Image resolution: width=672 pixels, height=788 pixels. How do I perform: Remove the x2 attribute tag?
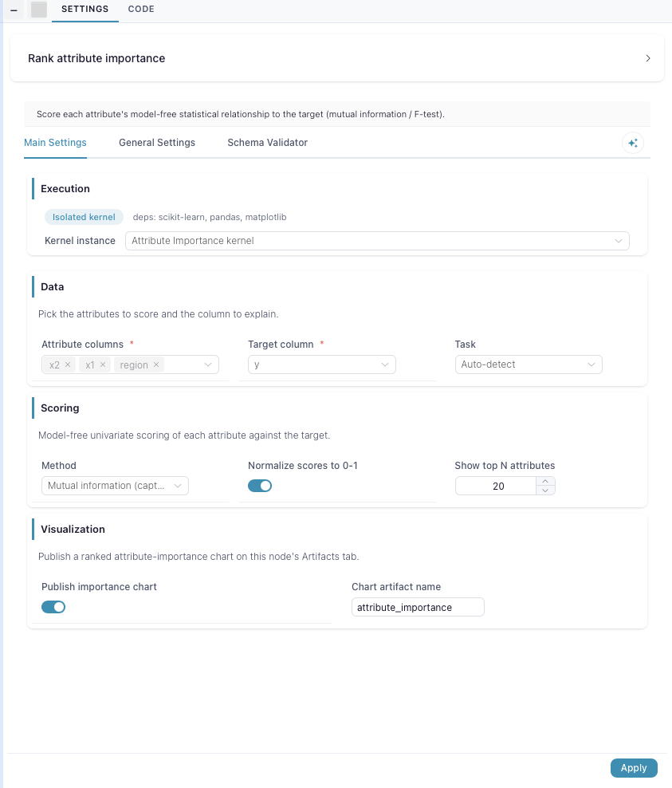(68, 364)
